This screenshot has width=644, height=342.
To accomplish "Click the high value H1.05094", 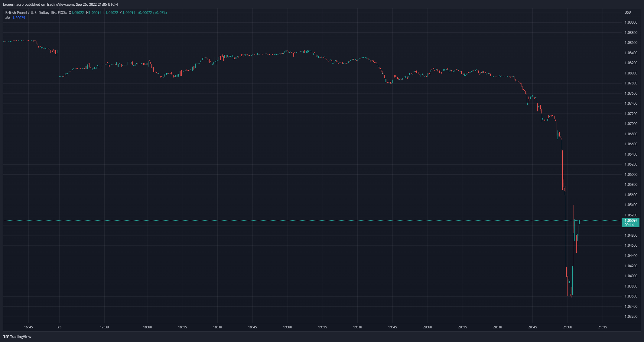I will [93, 12].
